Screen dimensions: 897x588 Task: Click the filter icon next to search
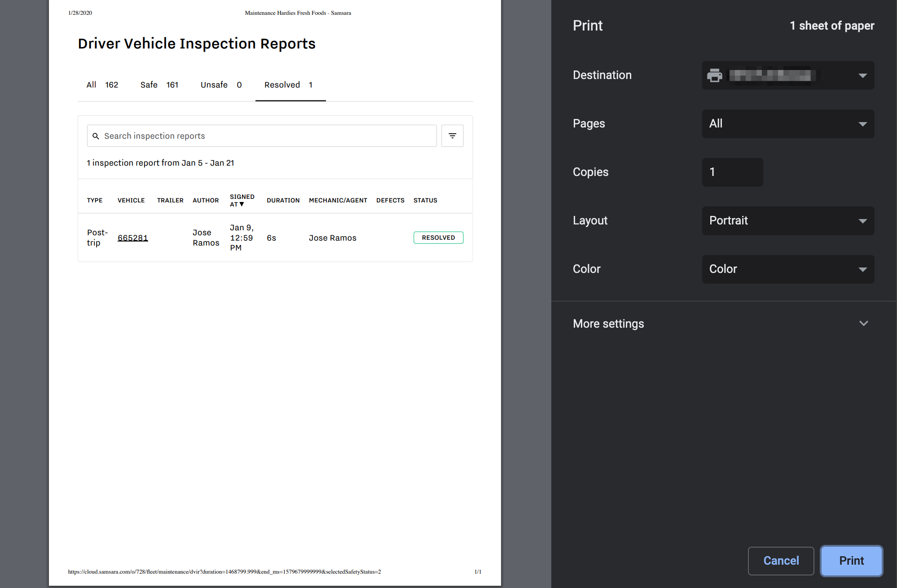click(x=452, y=136)
